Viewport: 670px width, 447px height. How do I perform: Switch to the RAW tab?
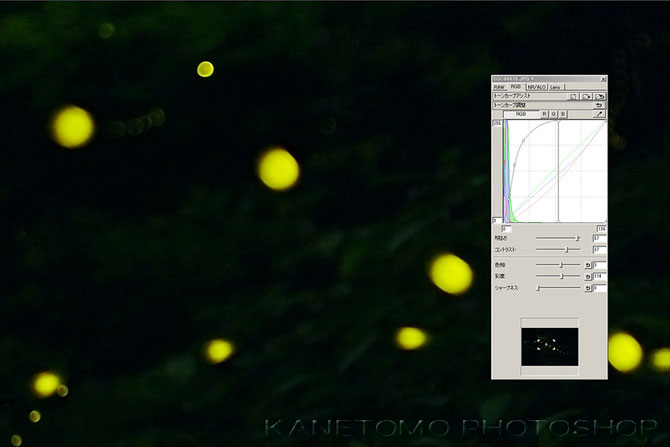click(x=499, y=87)
